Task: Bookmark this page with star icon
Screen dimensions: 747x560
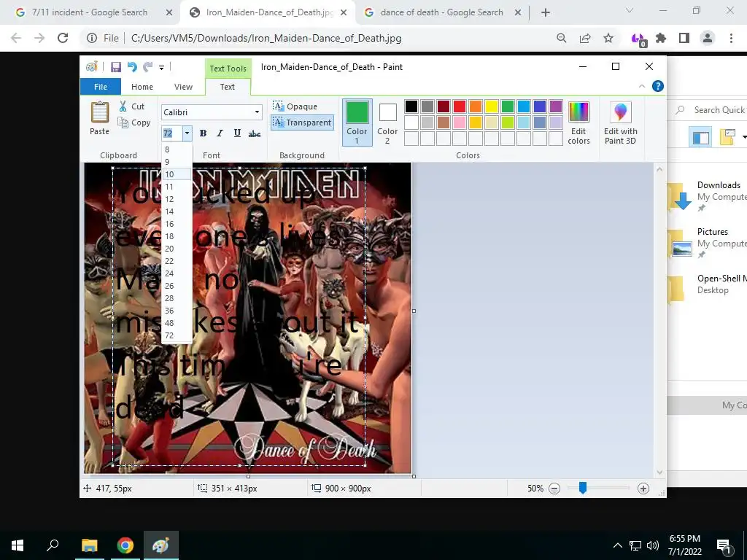Action: coord(608,38)
